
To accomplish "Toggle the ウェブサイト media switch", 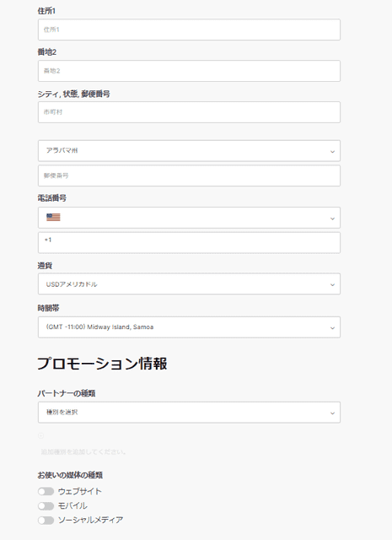I will (x=46, y=491).
